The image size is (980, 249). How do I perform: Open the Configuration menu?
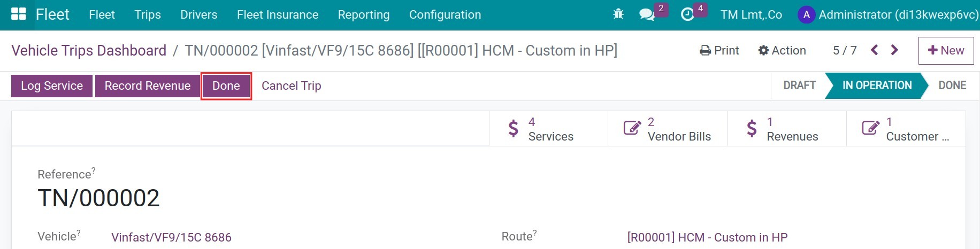click(x=445, y=14)
